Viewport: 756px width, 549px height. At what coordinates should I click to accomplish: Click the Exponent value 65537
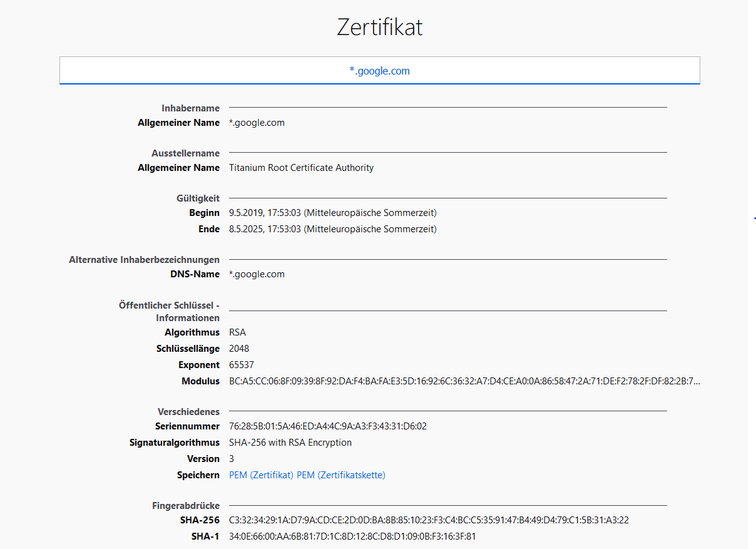pyautogui.click(x=242, y=365)
